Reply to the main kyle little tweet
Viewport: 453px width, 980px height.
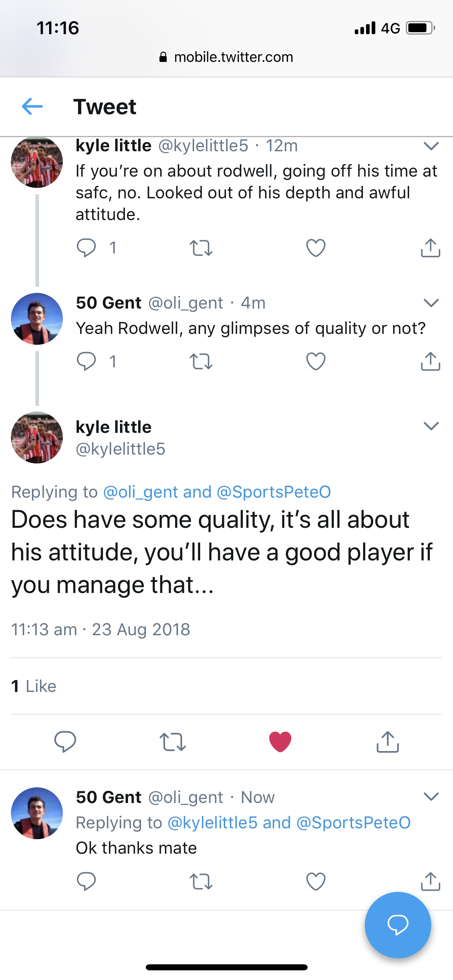pyautogui.click(x=65, y=742)
